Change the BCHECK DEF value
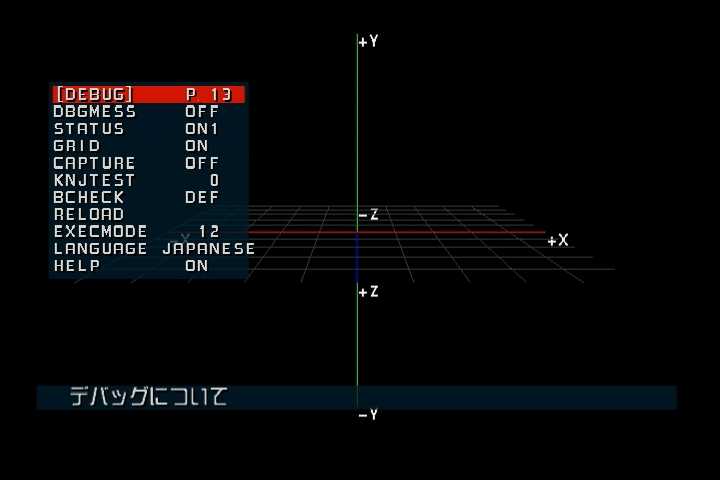720x480 pixels. coord(202,198)
